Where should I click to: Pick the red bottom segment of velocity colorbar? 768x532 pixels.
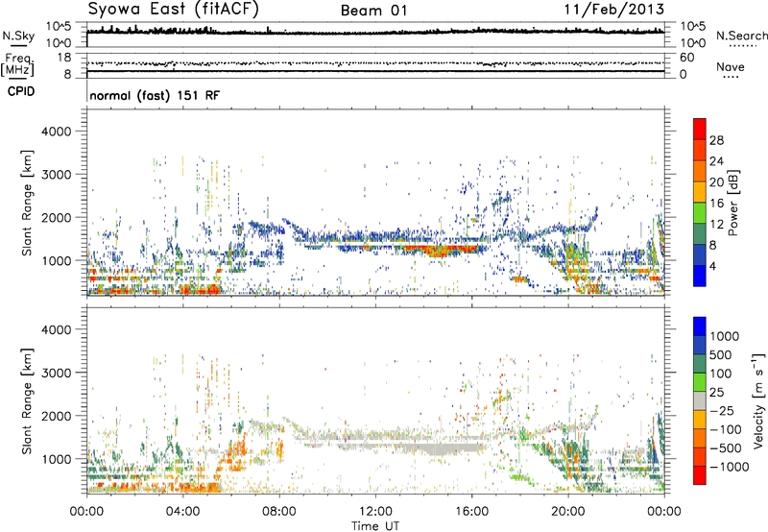pyautogui.click(x=700, y=475)
